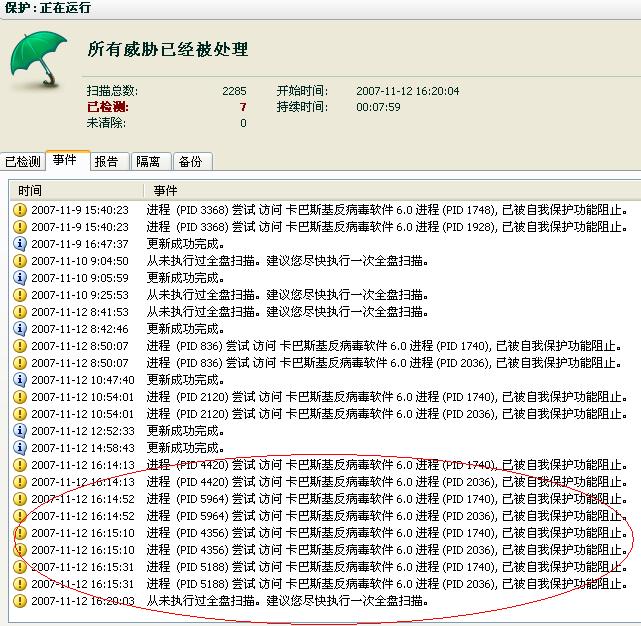Click the 已检测 count value 7

click(x=243, y=107)
